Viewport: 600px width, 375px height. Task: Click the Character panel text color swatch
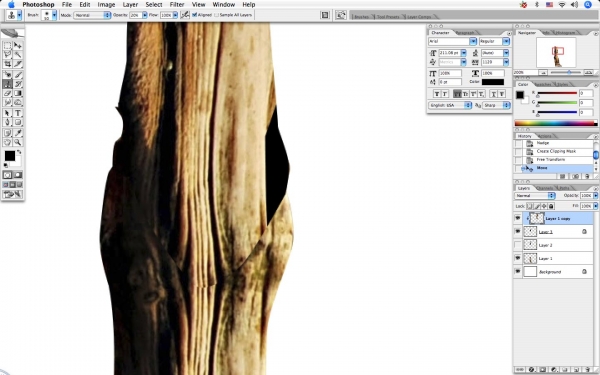493,82
